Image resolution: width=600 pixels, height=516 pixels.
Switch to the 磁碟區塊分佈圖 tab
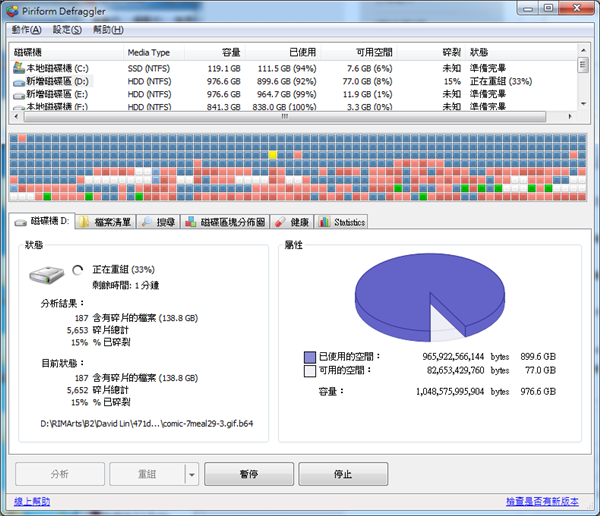225,222
